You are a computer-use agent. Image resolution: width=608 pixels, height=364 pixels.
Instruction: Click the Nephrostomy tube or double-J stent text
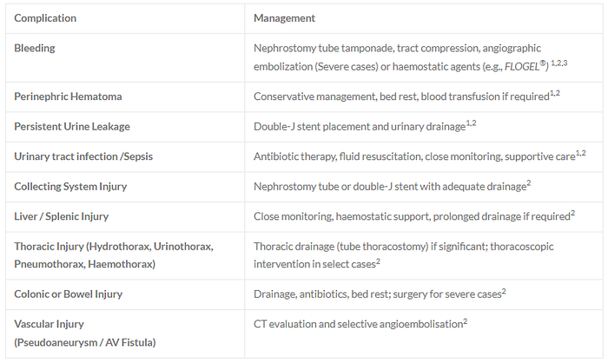[390, 187]
